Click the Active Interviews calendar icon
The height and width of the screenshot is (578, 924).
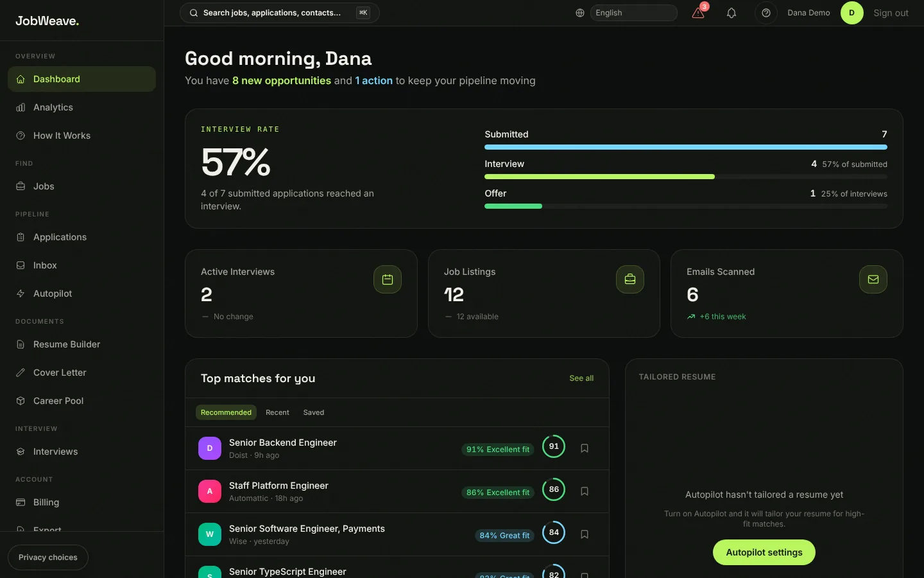click(388, 279)
